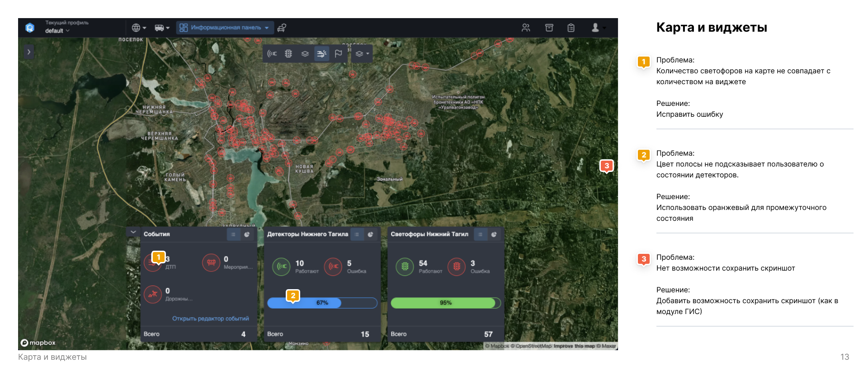Click the app logo in the top bar
Image resolution: width=868 pixels, height=381 pixels.
coord(30,28)
